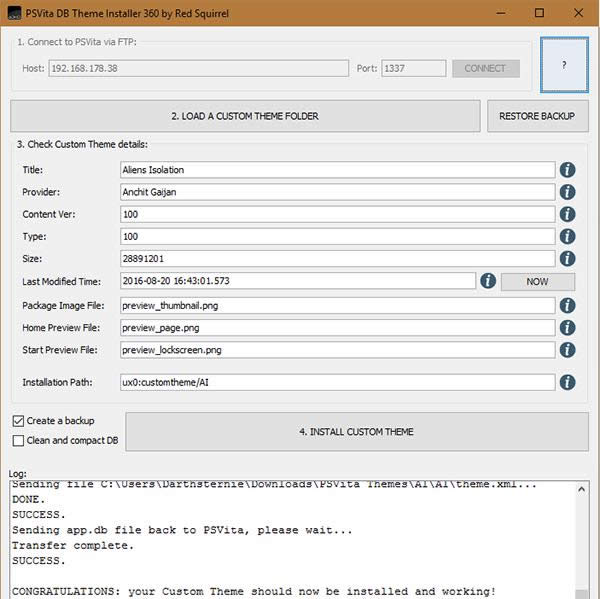
Task: Open info icon for Package Image File
Action: 567,305
